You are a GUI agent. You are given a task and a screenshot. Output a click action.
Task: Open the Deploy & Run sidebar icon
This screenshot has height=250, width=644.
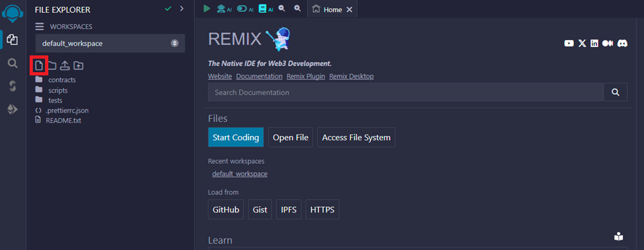tap(13, 109)
